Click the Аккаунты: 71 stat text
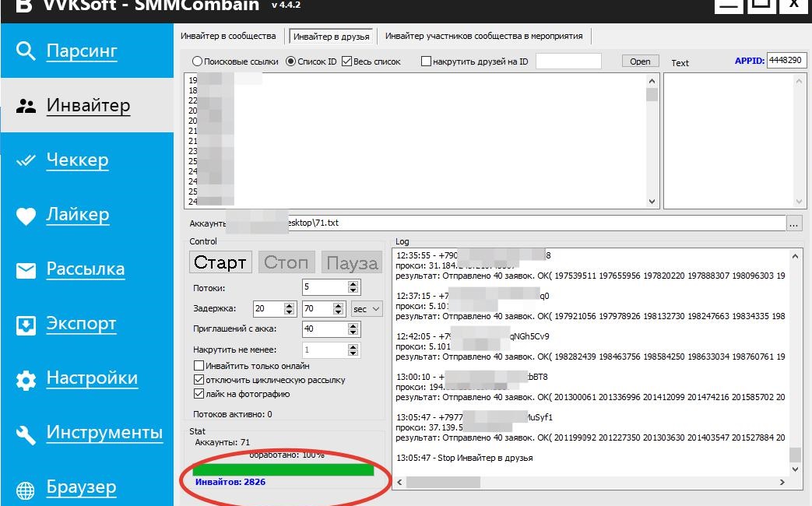This screenshot has width=812, height=506. tap(222, 442)
